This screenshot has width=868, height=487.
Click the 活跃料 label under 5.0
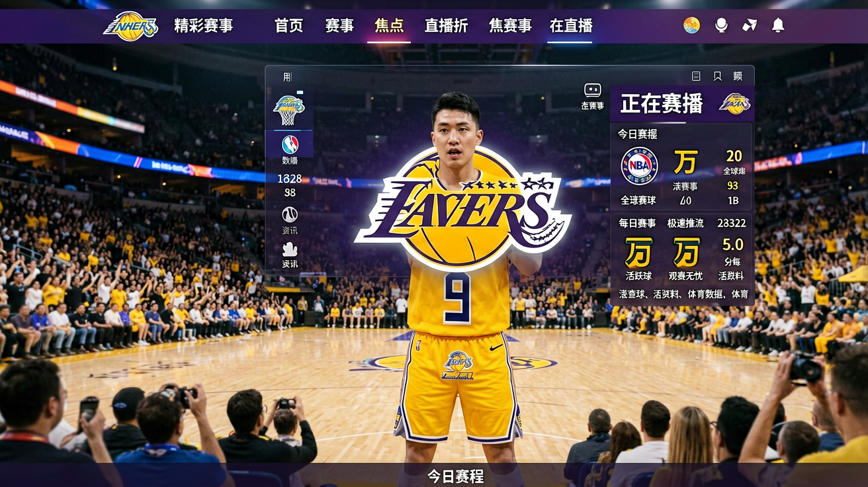click(731, 275)
